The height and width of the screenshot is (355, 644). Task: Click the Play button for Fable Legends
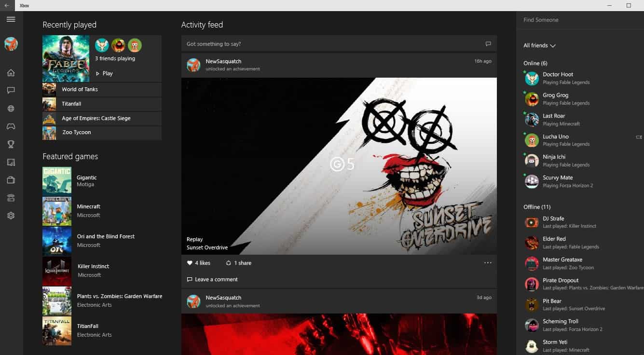coord(104,73)
